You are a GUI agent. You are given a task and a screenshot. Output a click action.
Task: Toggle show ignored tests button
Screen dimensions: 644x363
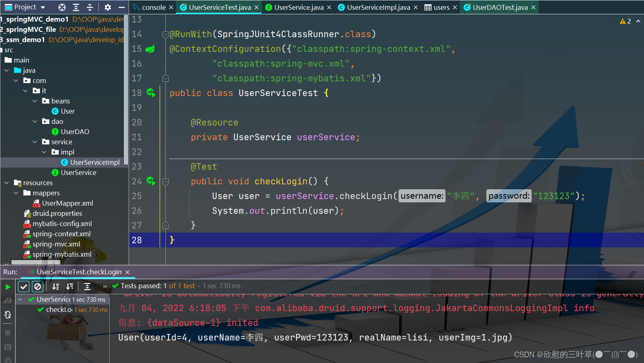pos(38,287)
